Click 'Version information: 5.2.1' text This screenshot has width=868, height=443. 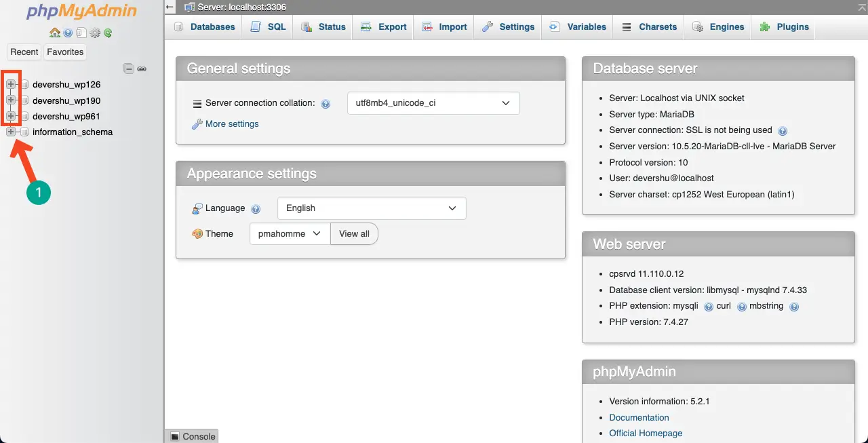659,401
